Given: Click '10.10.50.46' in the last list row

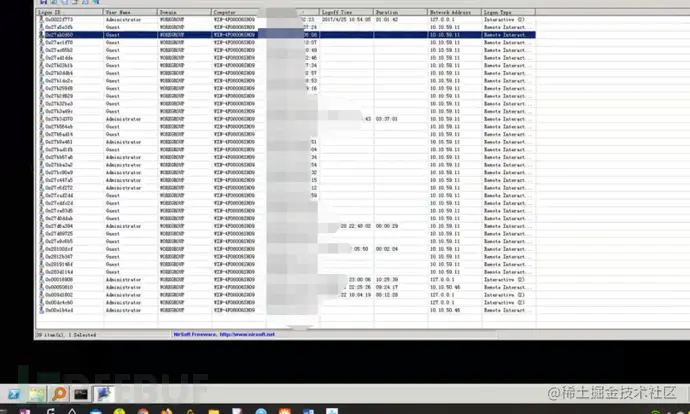Looking at the screenshot, I should [x=445, y=310].
